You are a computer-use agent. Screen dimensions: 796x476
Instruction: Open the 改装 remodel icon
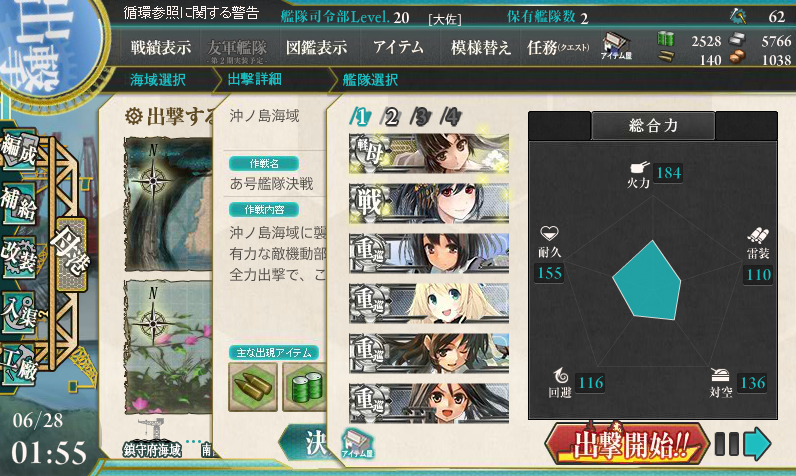click(19, 256)
